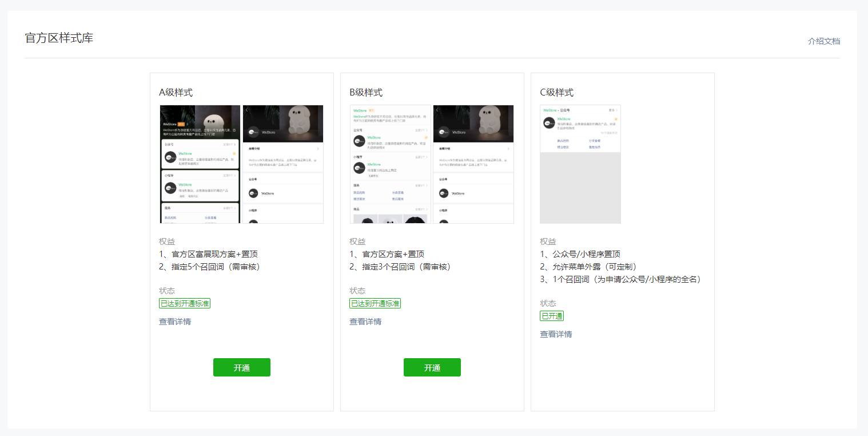This screenshot has height=436, width=868.
Task: Click A级样式 right preview thumbnail
Action: pos(283,164)
